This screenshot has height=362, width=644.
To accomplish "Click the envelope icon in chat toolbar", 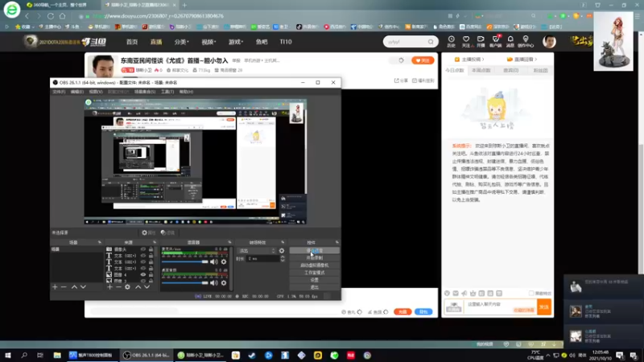I will [x=456, y=293].
